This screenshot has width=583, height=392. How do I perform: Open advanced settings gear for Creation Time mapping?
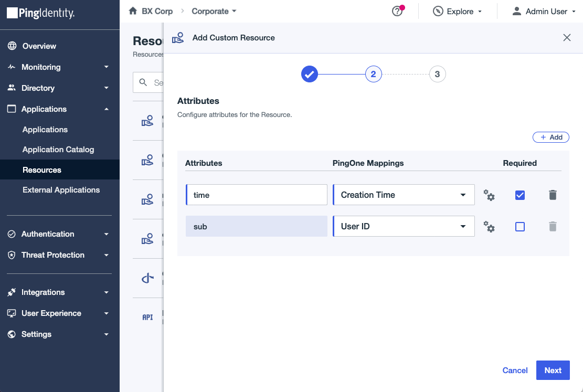click(489, 195)
